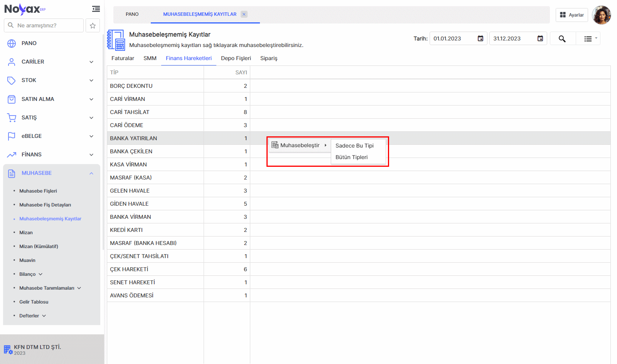
Task: Open the end date calendar picker
Action: pos(540,39)
